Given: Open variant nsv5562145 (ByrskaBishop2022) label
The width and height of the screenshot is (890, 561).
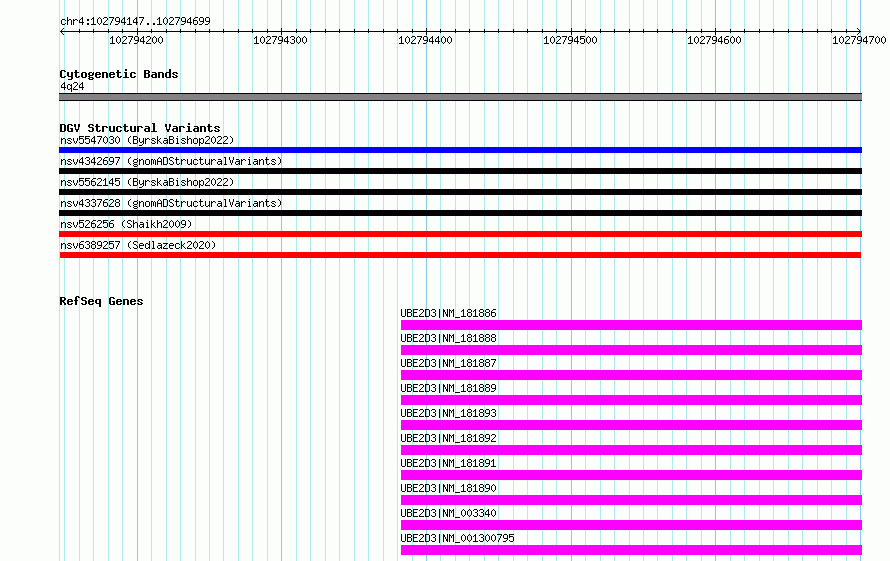Looking at the screenshot, I should pyautogui.click(x=147, y=182).
